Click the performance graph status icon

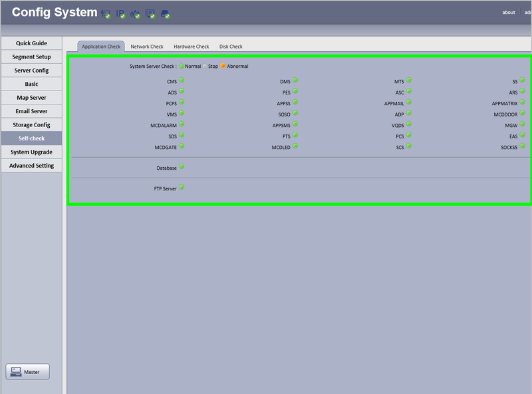point(135,13)
